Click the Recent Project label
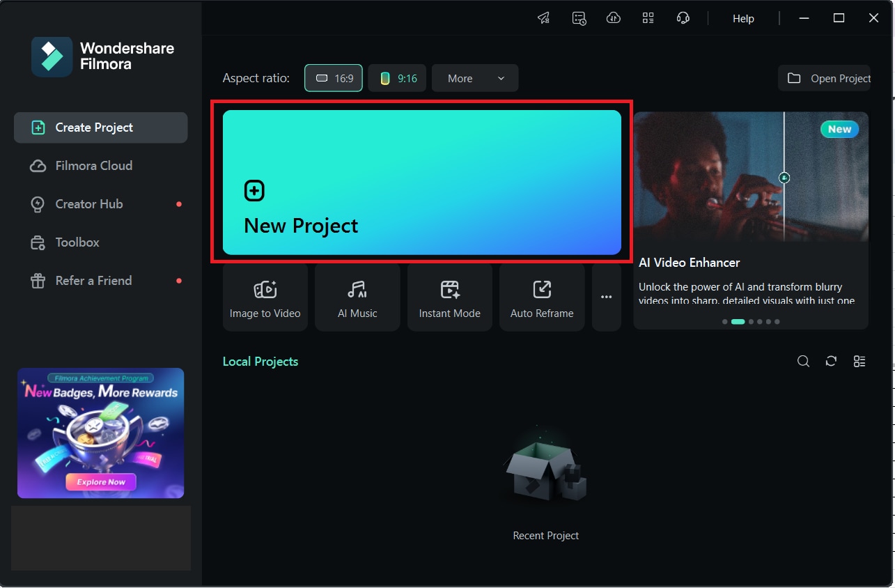This screenshot has height=588, width=895. pos(546,536)
